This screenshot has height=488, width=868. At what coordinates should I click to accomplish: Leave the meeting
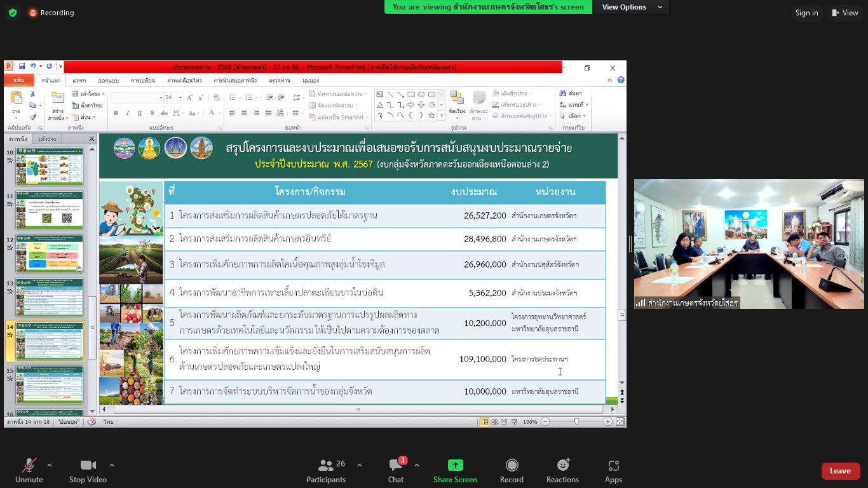pos(841,471)
